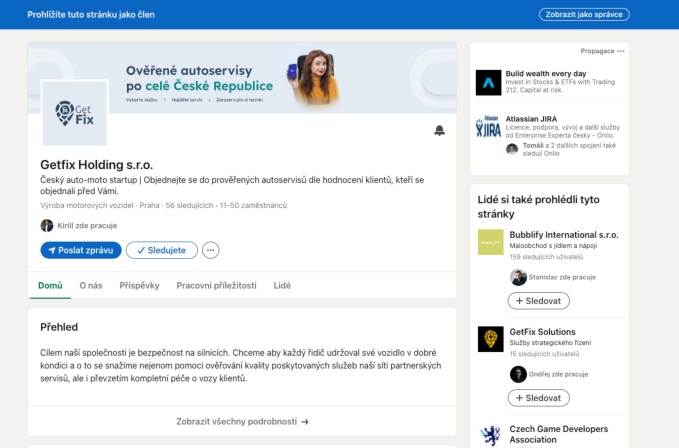The height and width of the screenshot is (448, 679).
Task: Follow Bubblify International with Sledovat
Action: (538, 301)
